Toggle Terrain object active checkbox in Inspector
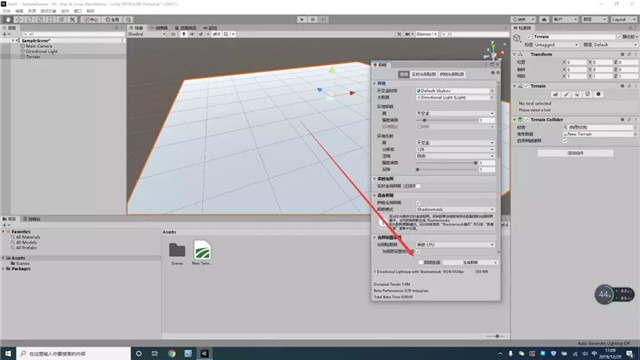Screen dimensions: 640x360 [x=529, y=37]
